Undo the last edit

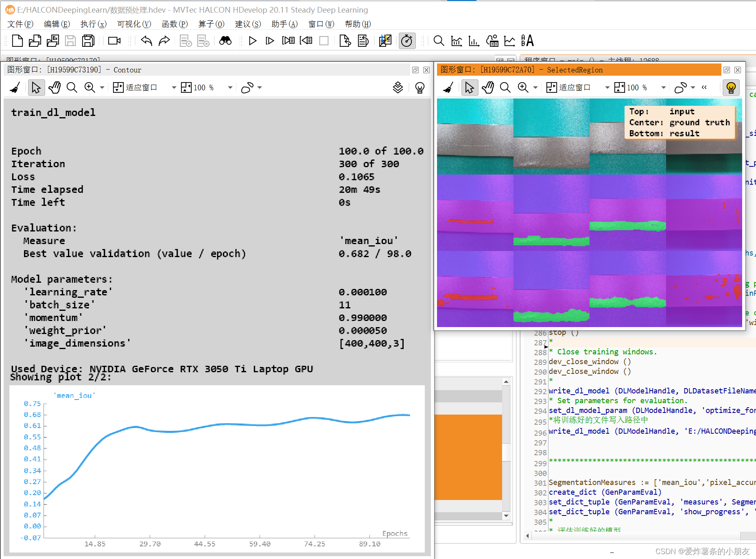[x=146, y=41]
